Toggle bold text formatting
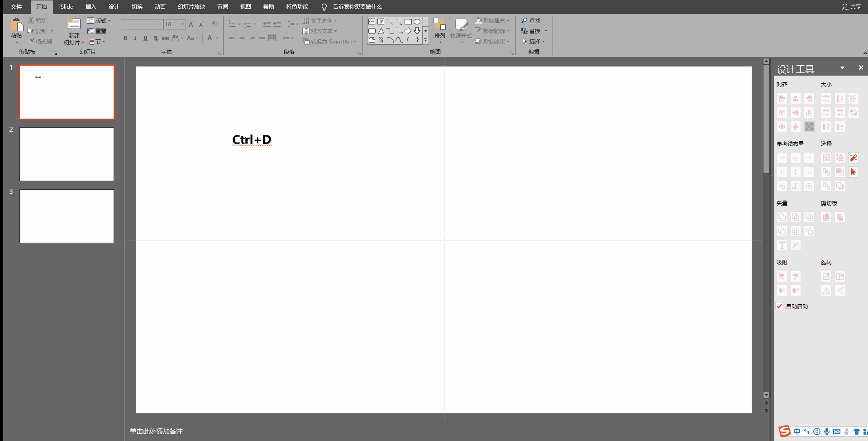The width and height of the screenshot is (868, 441). pos(125,38)
